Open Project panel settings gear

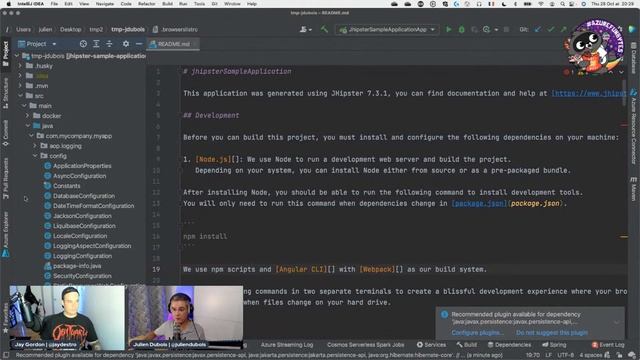click(x=126, y=44)
